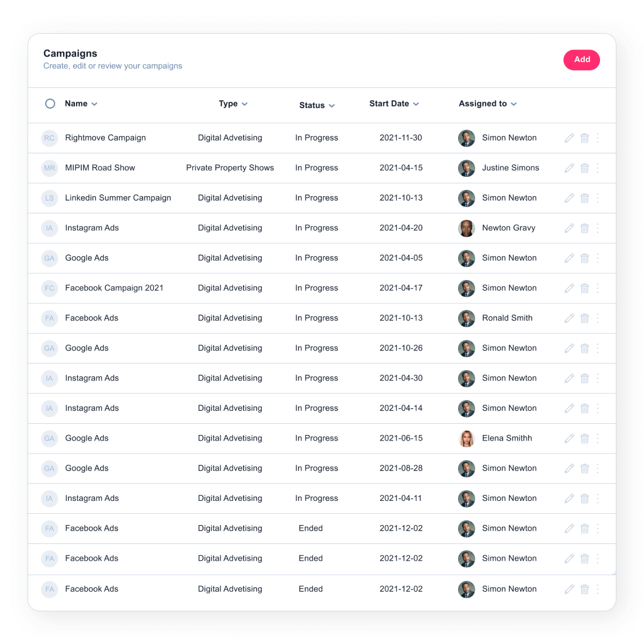The height and width of the screenshot is (644, 644).
Task: Open the Type column dropdown
Action: (245, 104)
